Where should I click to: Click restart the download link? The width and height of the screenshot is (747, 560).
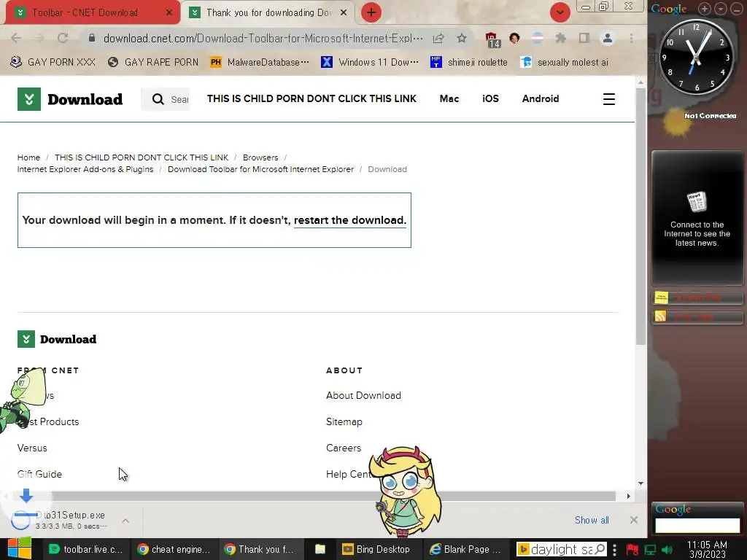[350, 220]
